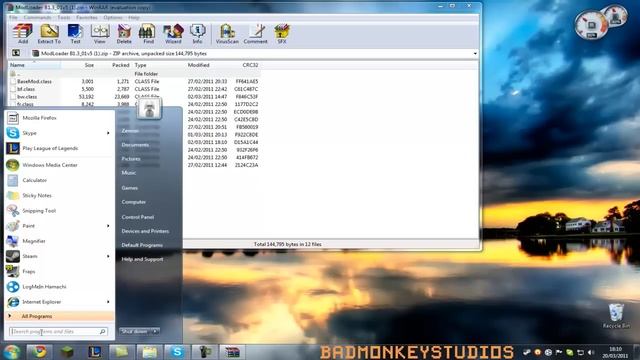Screen dimensions: 640x360
Task: Open Recycle Bin on the desktop
Action: (616, 316)
